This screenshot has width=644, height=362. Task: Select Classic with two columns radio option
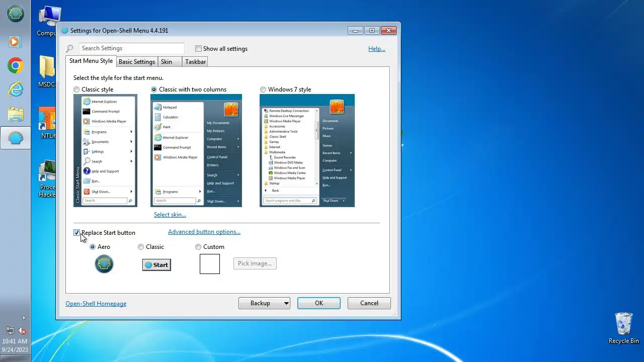pyautogui.click(x=154, y=89)
